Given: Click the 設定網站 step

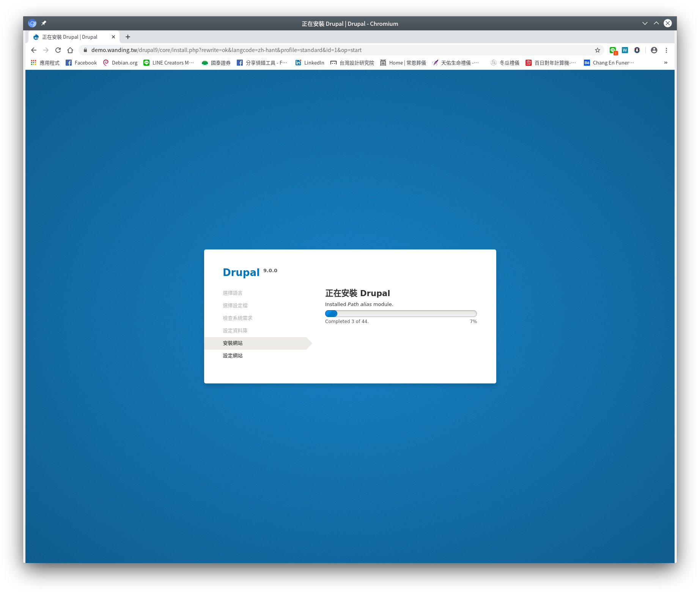Looking at the screenshot, I should pyautogui.click(x=233, y=356).
